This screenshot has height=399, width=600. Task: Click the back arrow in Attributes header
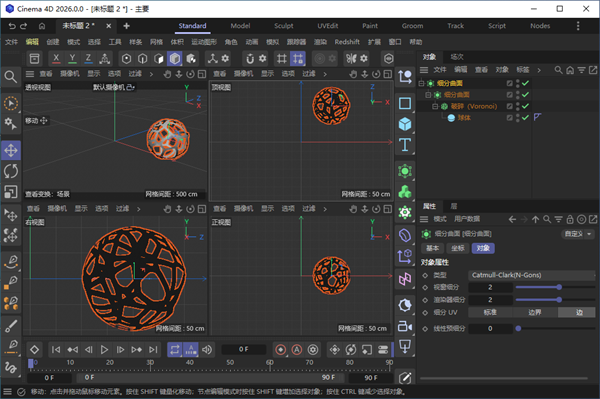pyautogui.click(x=512, y=219)
